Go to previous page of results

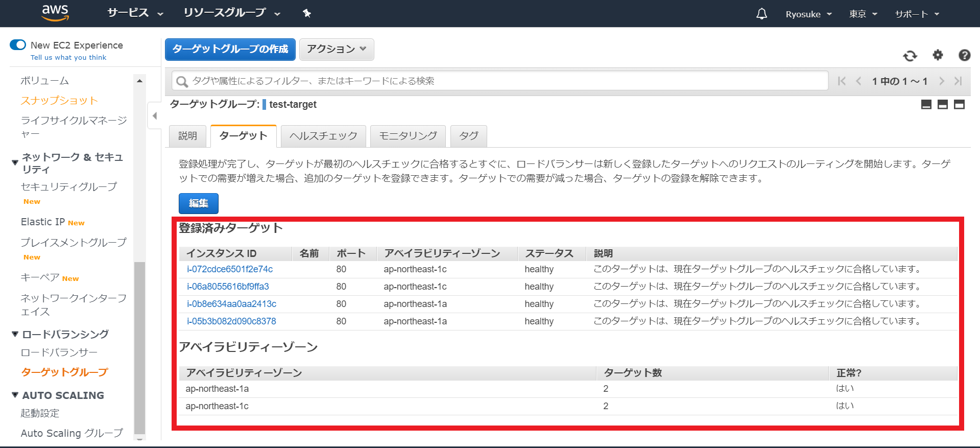coord(858,81)
